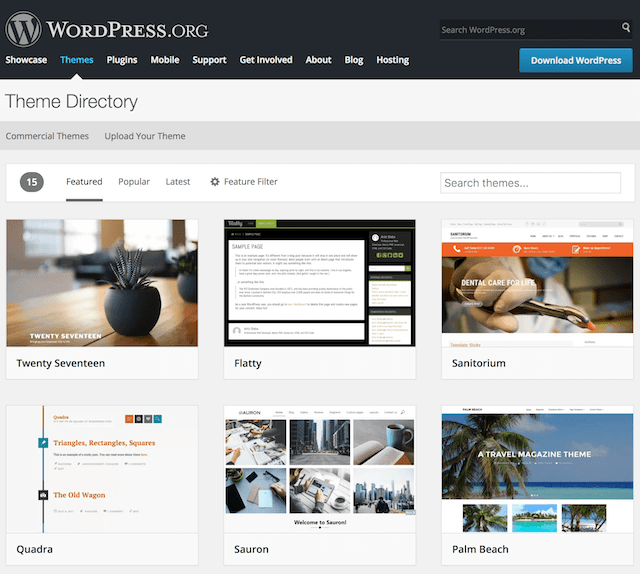Open the Feature Filter text link
Screen dimensions: 640x574
point(251,182)
